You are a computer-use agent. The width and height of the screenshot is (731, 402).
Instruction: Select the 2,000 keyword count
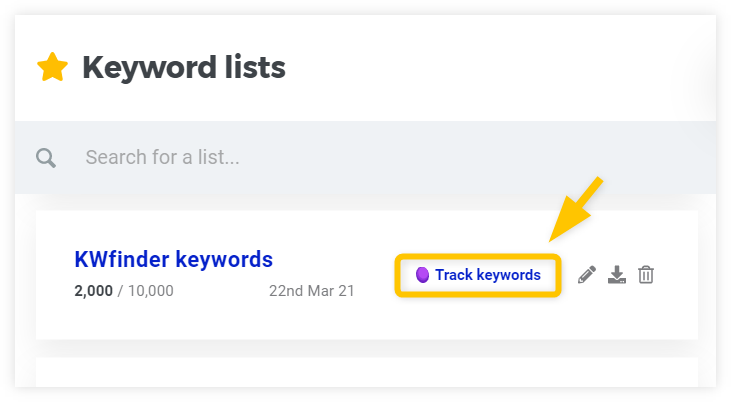pos(94,291)
